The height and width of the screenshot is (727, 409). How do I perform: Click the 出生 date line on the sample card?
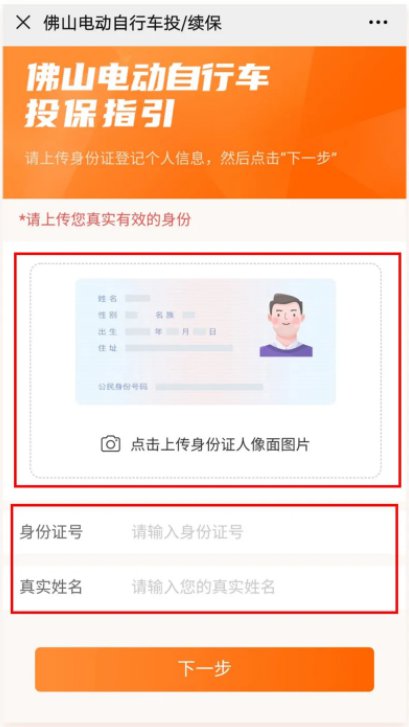tap(157, 332)
